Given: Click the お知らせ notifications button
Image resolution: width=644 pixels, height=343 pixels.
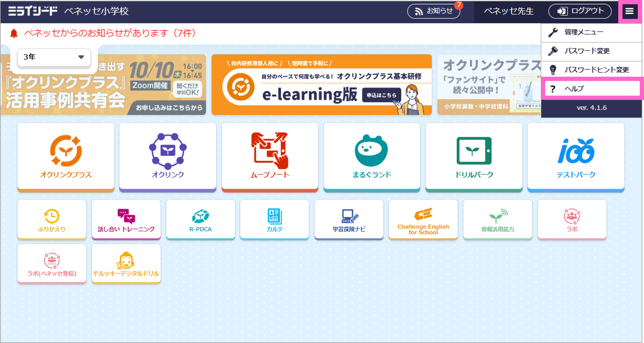Looking at the screenshot, I should click(x=434, y=11).
